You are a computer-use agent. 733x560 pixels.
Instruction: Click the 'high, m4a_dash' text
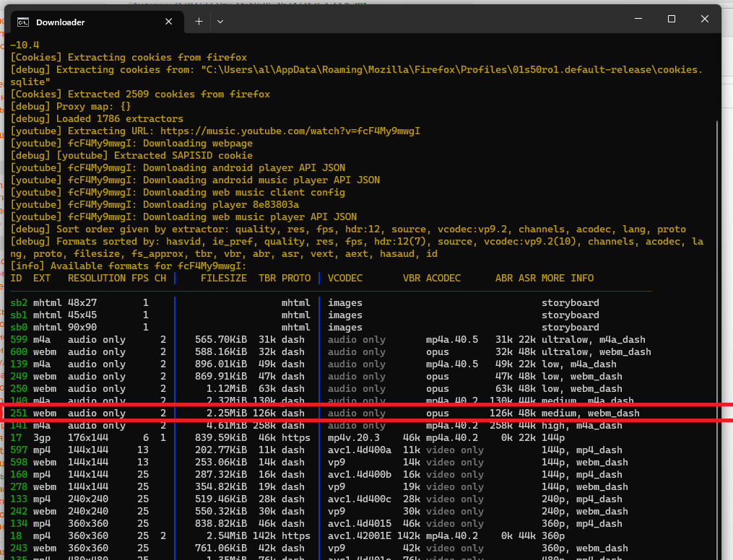pos(582,426)
